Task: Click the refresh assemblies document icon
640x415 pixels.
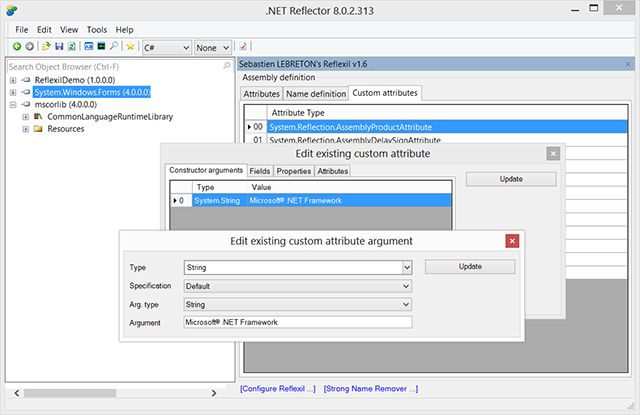Action: coord(71,47)
